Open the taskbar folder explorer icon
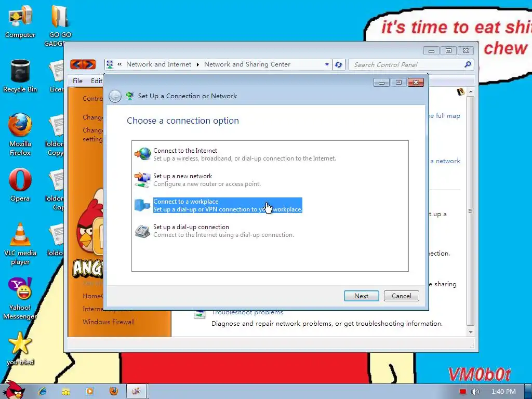The image size is (532, 399). (x=66, y=392)
